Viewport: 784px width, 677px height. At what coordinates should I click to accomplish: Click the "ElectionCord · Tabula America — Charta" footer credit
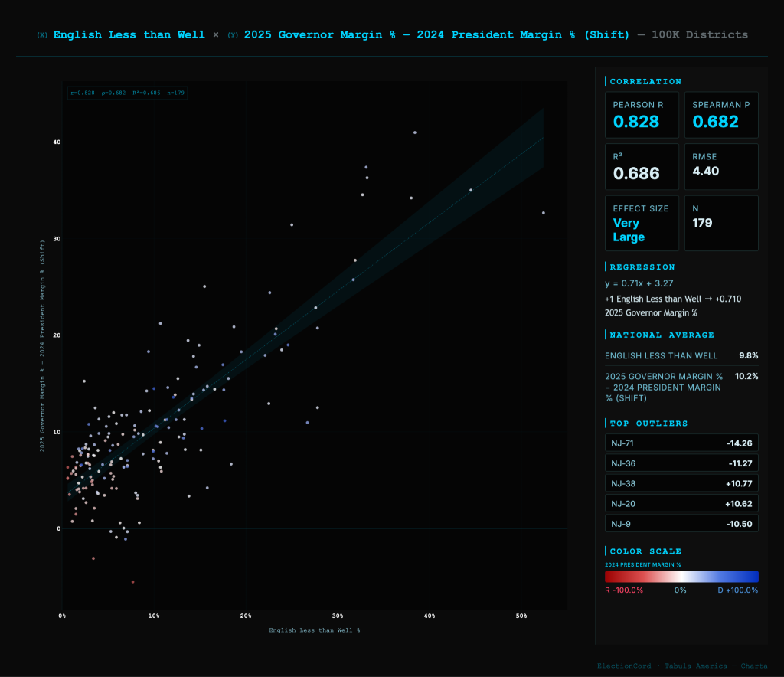682,666
